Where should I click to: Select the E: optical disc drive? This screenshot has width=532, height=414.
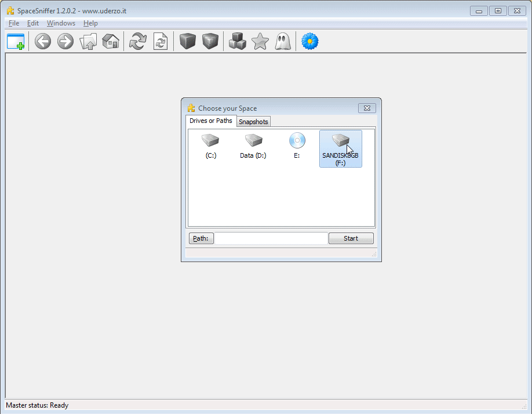(x=297, y=147)
